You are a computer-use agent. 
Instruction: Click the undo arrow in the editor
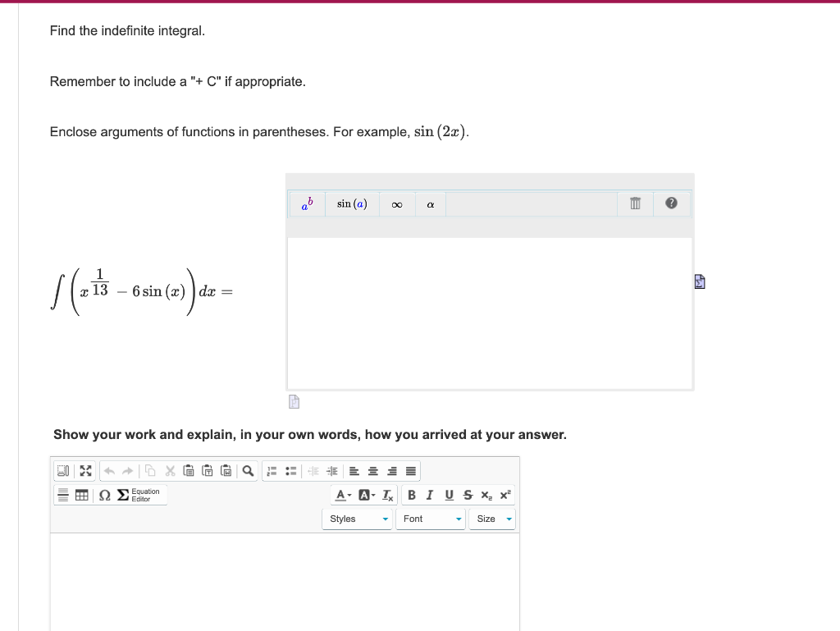click(x=108, y=471)
